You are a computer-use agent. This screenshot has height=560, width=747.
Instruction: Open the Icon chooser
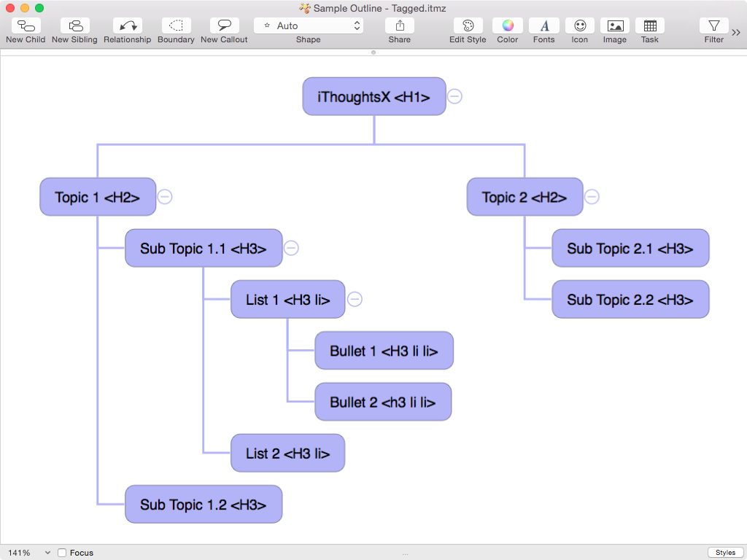tap(580, 26)
